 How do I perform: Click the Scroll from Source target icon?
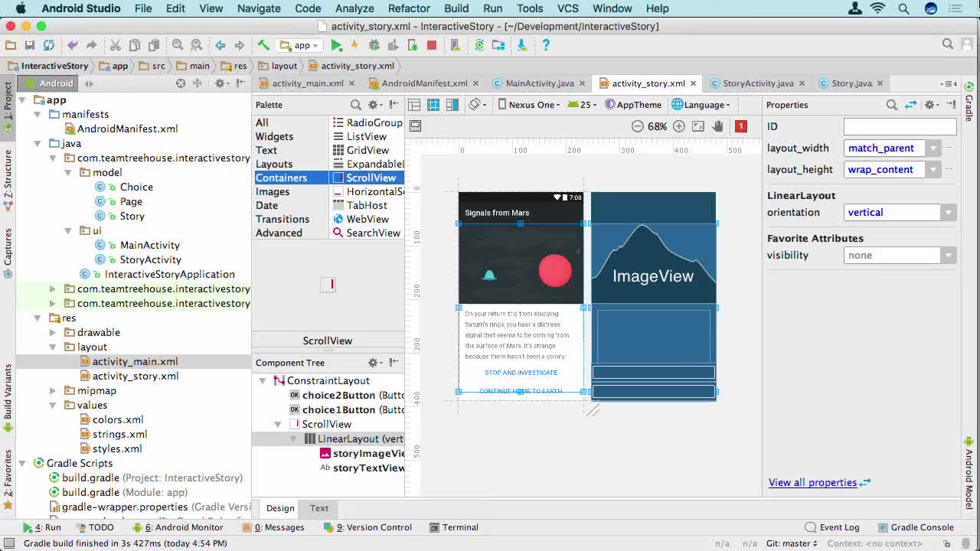pos(181,83)
